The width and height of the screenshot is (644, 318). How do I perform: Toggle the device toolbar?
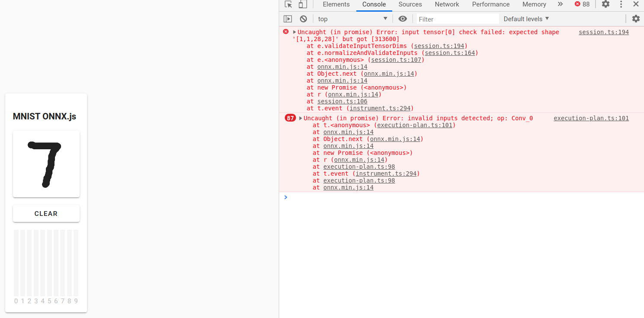pyautogui.click(x=302, y=4)
